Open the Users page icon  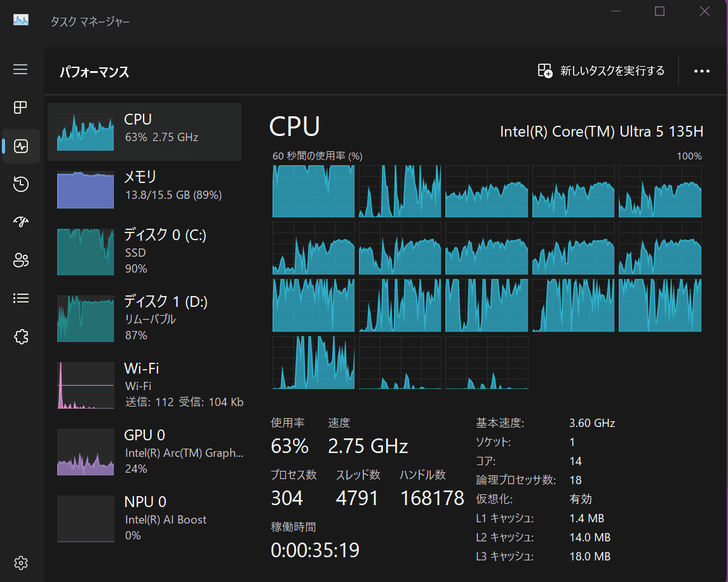[20, 260]
